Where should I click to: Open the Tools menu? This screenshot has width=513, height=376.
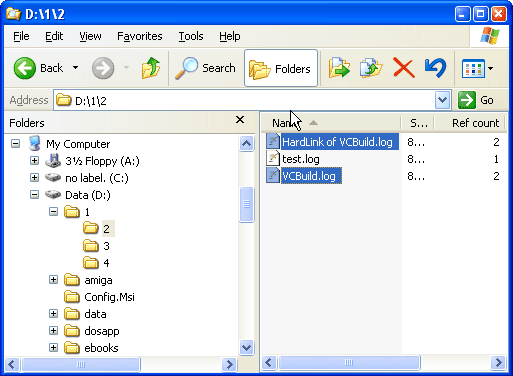pyautogui.click(x=191, y=36)
